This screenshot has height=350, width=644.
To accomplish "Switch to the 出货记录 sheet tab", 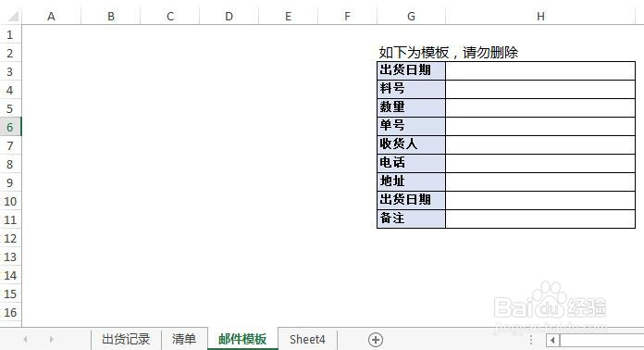I will click(126, 339).
